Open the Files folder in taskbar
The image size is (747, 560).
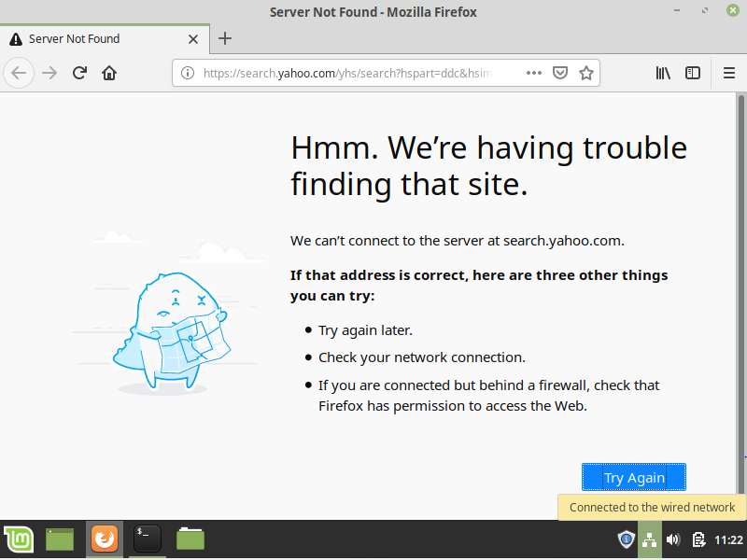[x=190, y=539]
